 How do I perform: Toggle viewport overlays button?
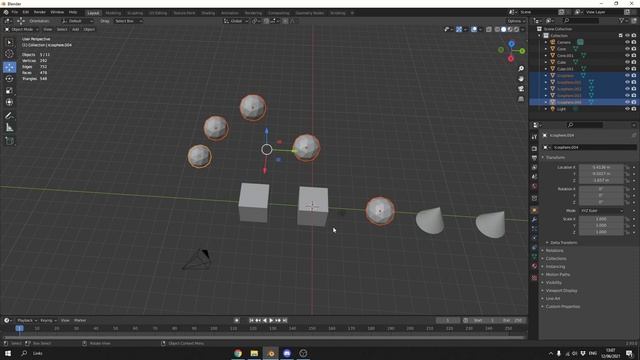coord(474,29)
